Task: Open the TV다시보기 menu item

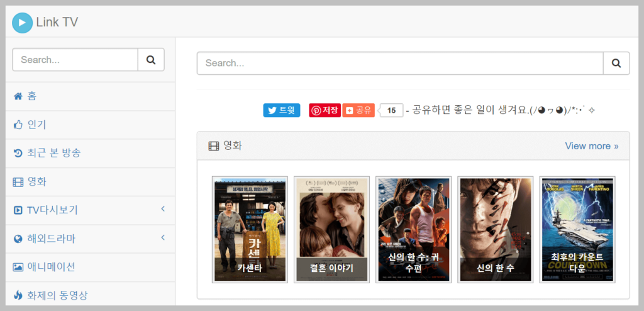Action: pos(91,210)
